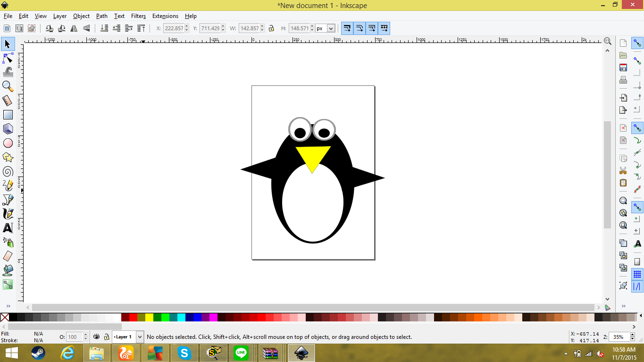The height and width of the screenshot is (362, 644).
Task: Save document with floppy disk icon
Action: pyautogui.click(x=623, y=67)
